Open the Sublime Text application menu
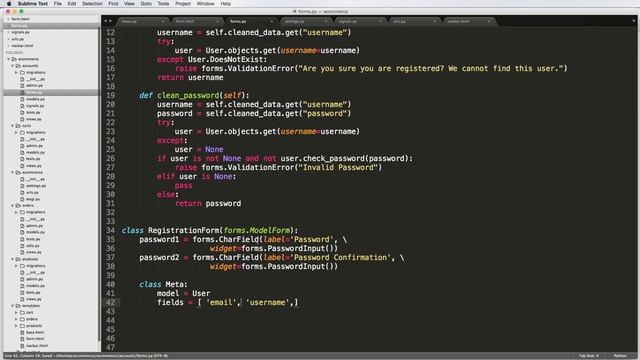640x360 pixels. coord(33,4)
